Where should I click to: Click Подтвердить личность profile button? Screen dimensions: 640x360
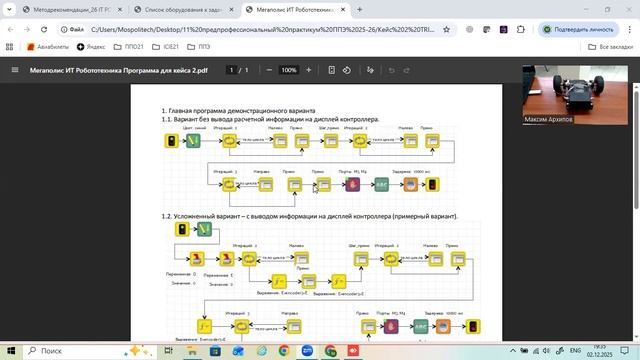pos(579,29)
